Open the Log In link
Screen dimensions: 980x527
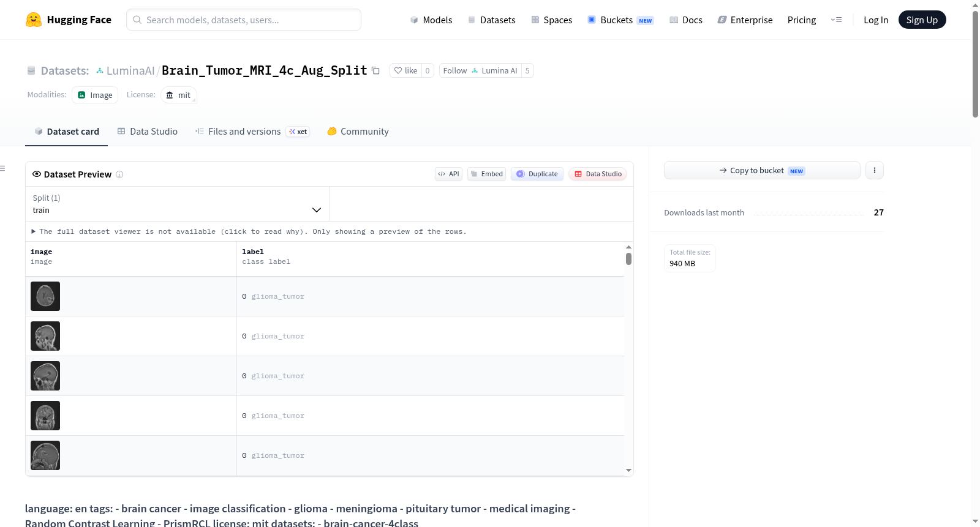coord(876,20)
